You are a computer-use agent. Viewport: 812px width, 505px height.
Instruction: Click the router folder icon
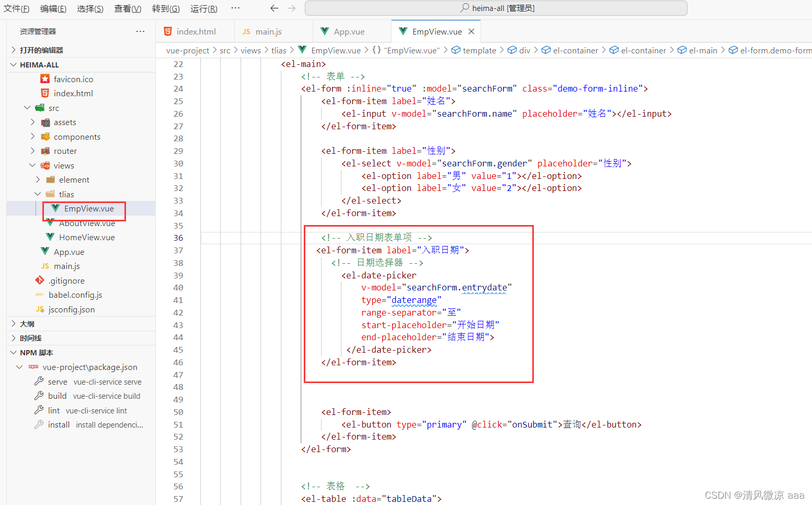[x=45, y=151]
